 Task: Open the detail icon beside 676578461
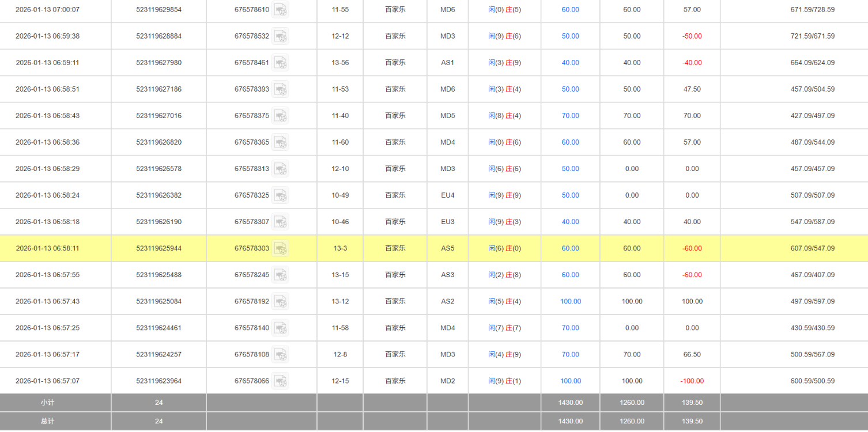click(280, 63)
